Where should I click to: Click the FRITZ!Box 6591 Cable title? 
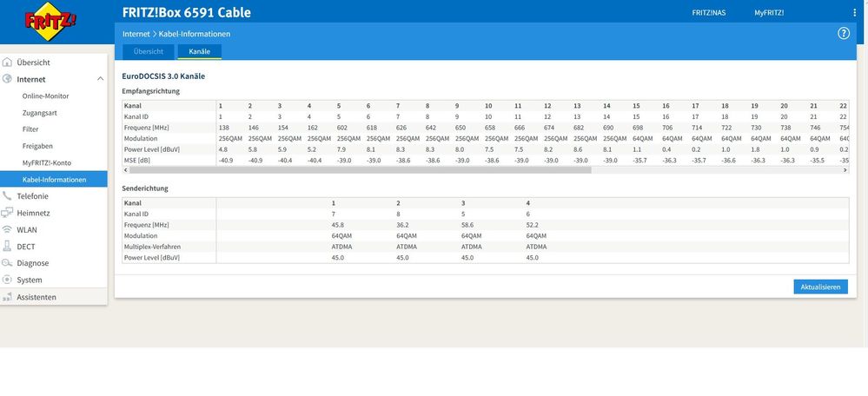[187, 12]
